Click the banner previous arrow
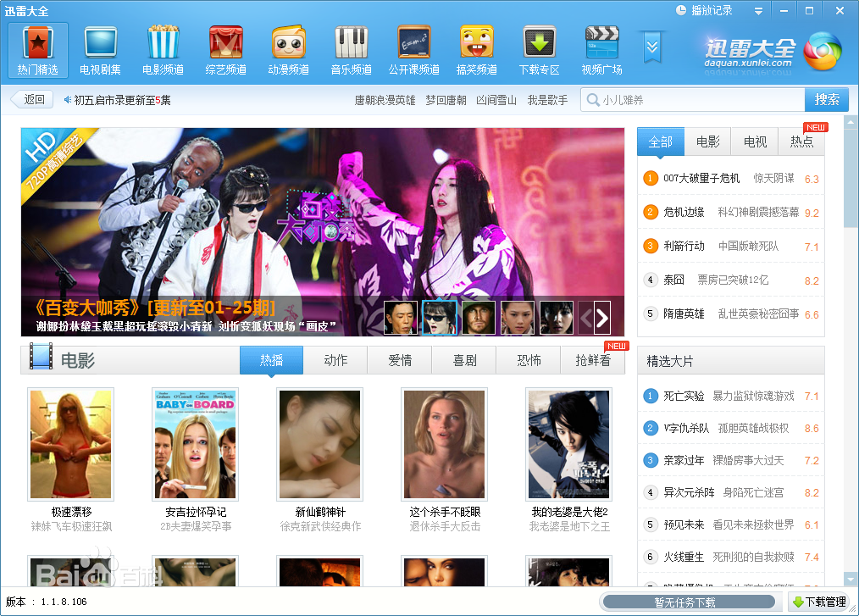This screenshot has height=616, width=859. (x=586, y=318)
